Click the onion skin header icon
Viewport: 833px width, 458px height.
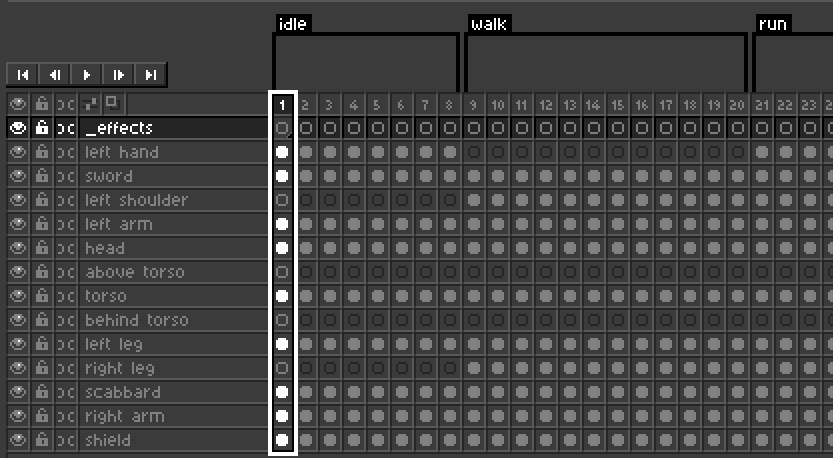pos(113,103)
